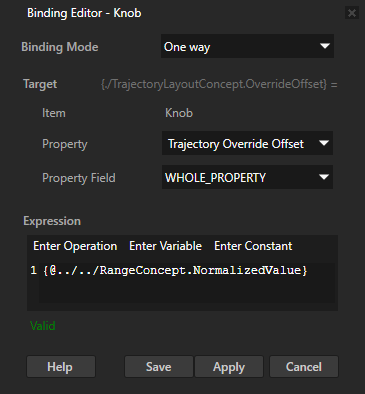The height and width of the screenshot is (394, 365).
Task: Select Enter Variable in expression toolbar
Action: pos(165,246)
